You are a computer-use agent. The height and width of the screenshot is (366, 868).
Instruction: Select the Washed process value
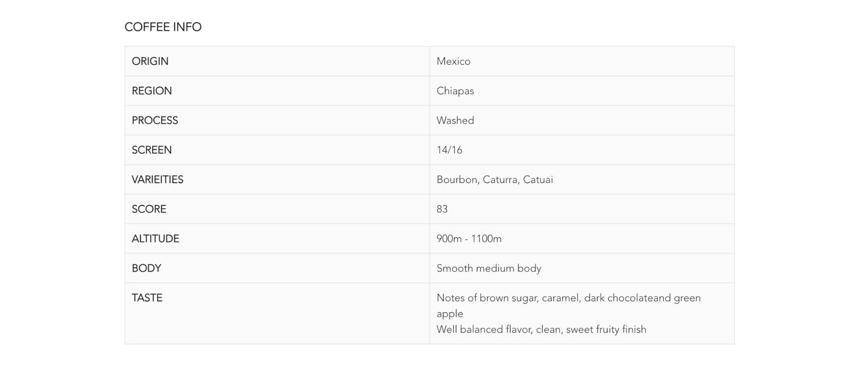(x=455, y=120)
